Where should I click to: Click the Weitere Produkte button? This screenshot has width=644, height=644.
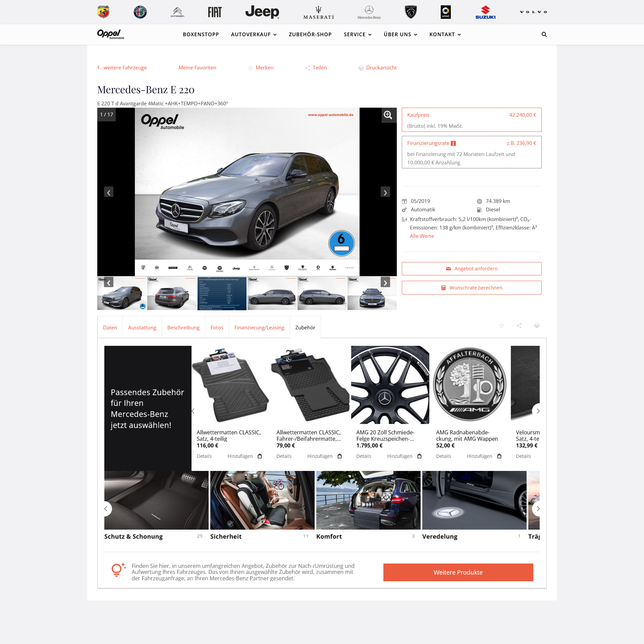(x=458, y=573)
